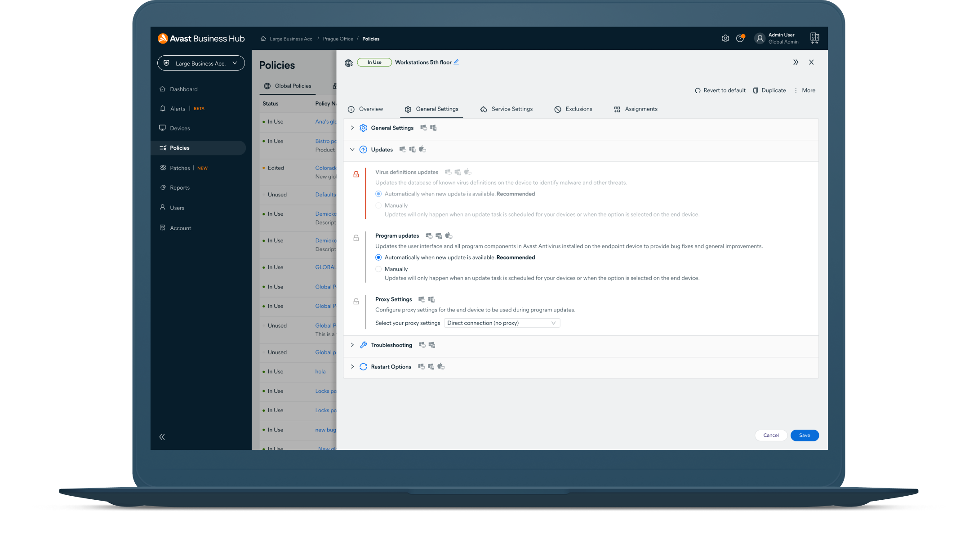
Task: Click the shield icon in the sidebar
Action: click(167, 62)
